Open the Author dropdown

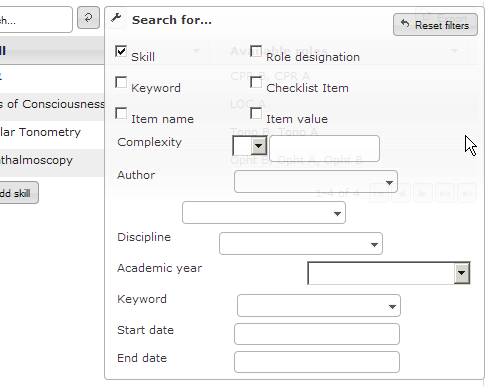316,182
